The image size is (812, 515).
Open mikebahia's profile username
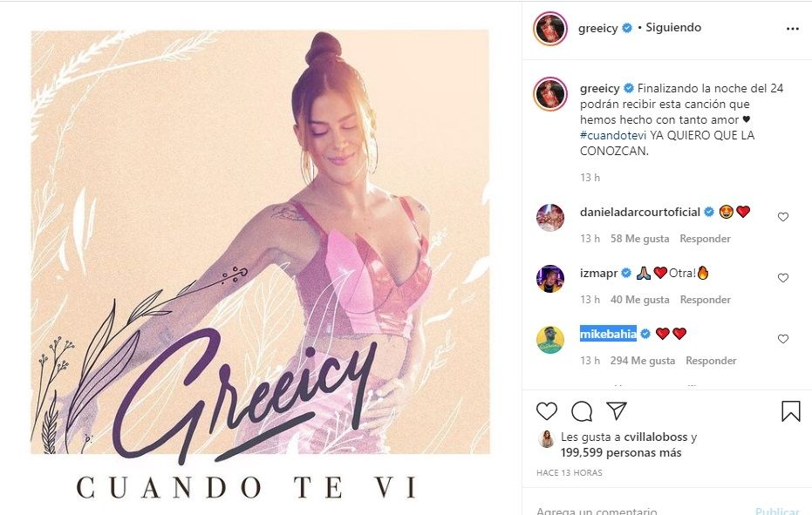click(608, 334)
